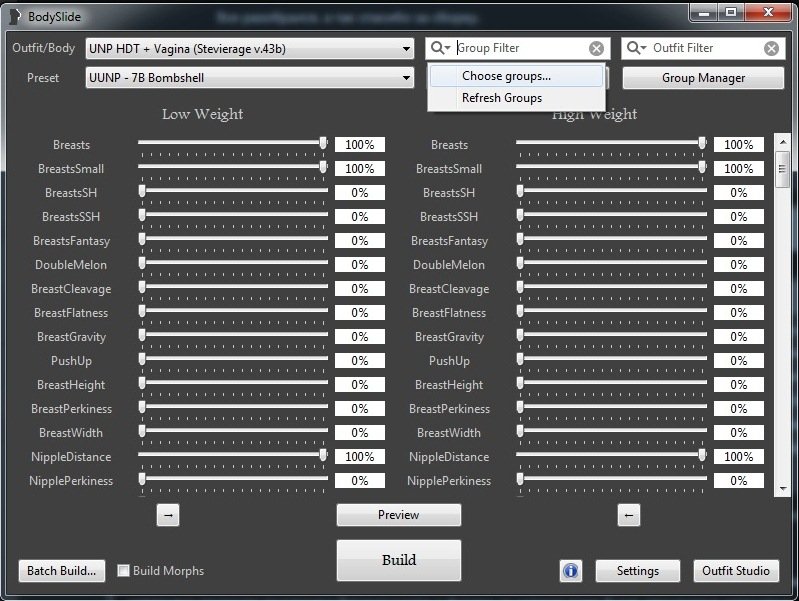The height and width of the screenshot is (601, 799).
Task: Clear the Outfit Filter with its X icon
Action: pos(771,48)
